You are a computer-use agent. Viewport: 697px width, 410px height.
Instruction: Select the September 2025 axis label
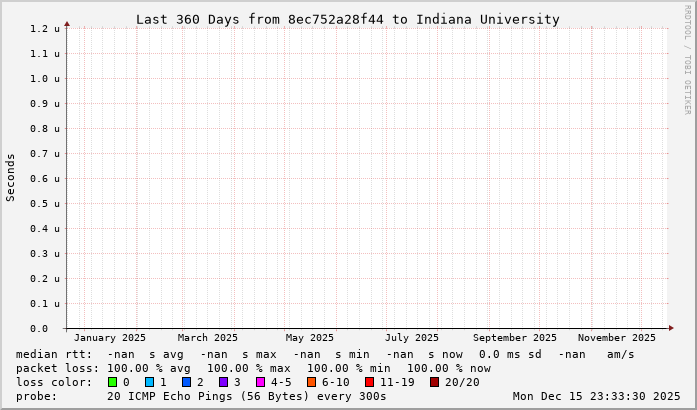pyautogui.click(x=515, y=338)
